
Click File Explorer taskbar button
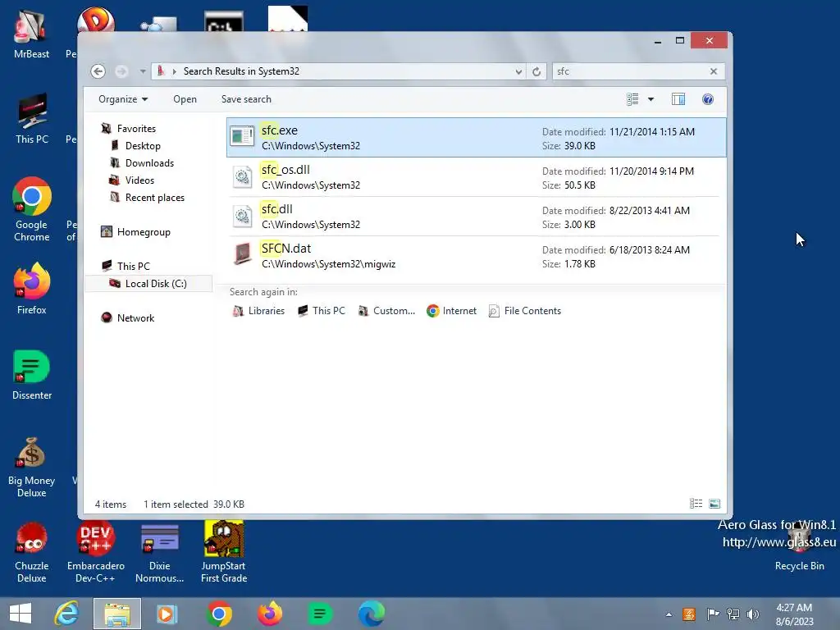coord(117,614)
